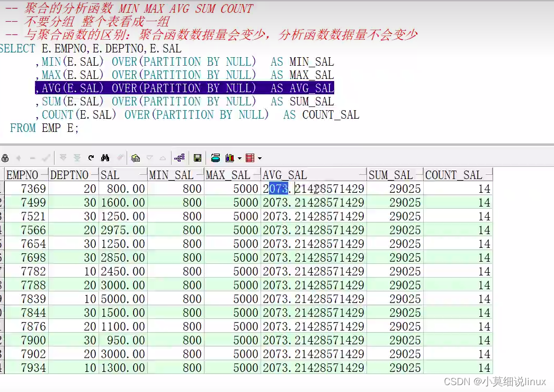This screenshot has width=554, height=392.
Task: Click the COUNT_SAL 14 in row 7499
Action: pyautogui.click(x=458, y=202)
